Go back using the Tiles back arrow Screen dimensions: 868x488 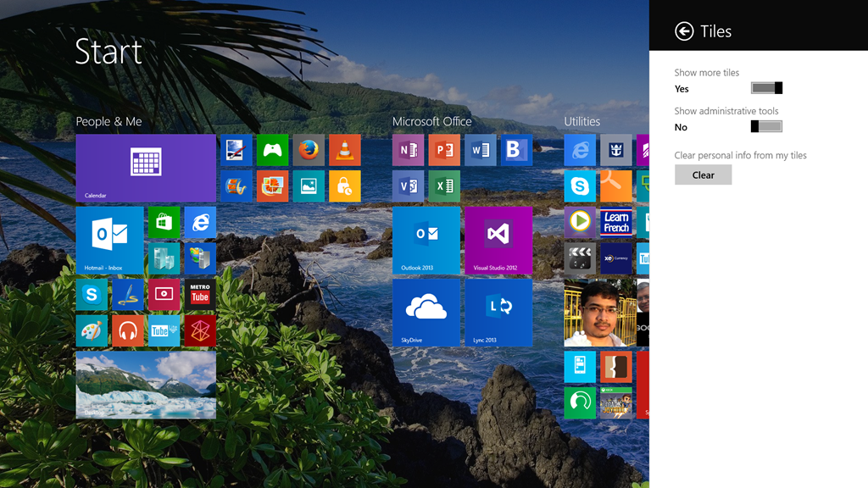click(684, 31)
